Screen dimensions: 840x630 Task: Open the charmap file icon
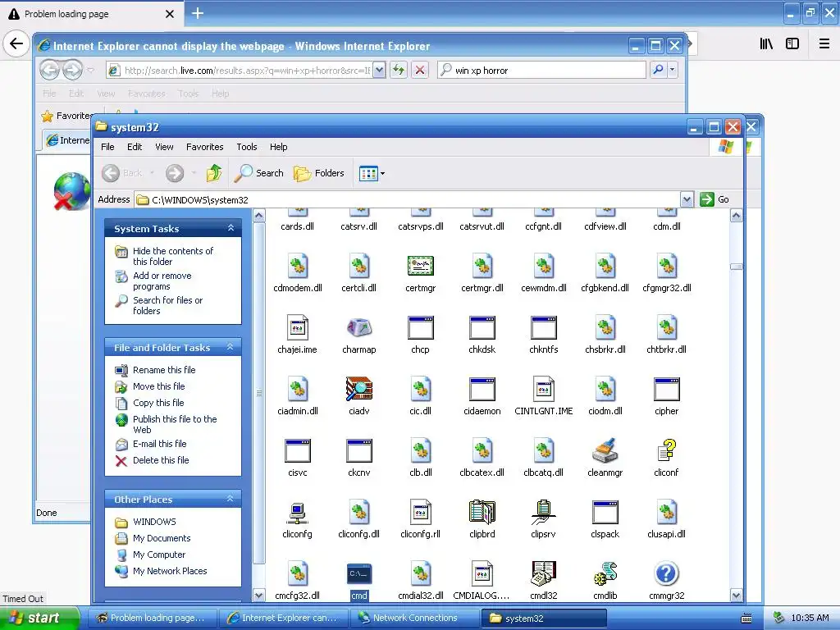(359, 328)
